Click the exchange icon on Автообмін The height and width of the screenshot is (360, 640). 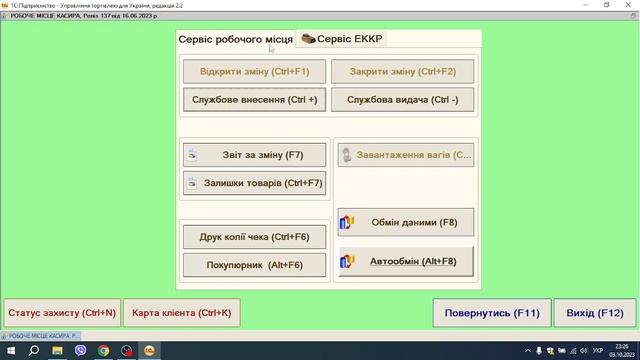click(x=347, y=261)
